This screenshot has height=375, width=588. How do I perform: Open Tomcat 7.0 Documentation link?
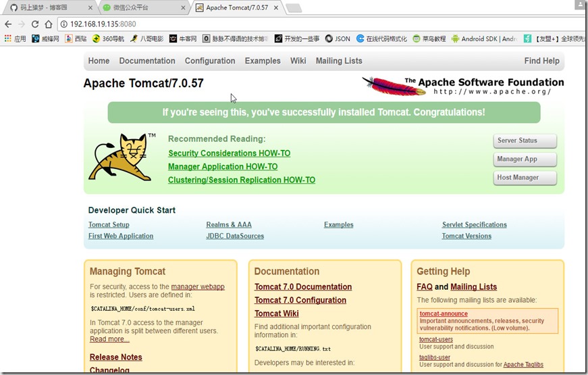tap(303, 286)
